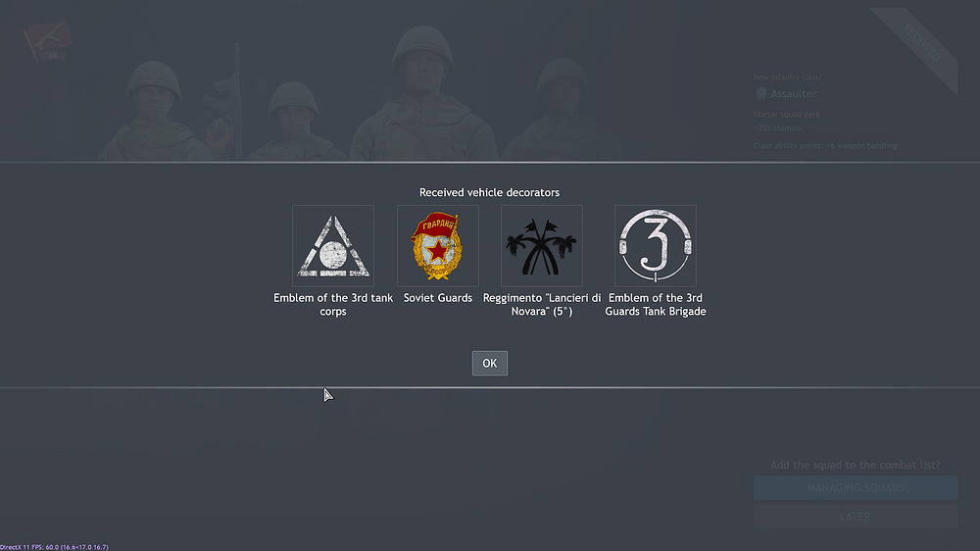This screenshot has width=980, height=551.
Task: Click the 'Class ability points' text line
Action: (825, 146)
